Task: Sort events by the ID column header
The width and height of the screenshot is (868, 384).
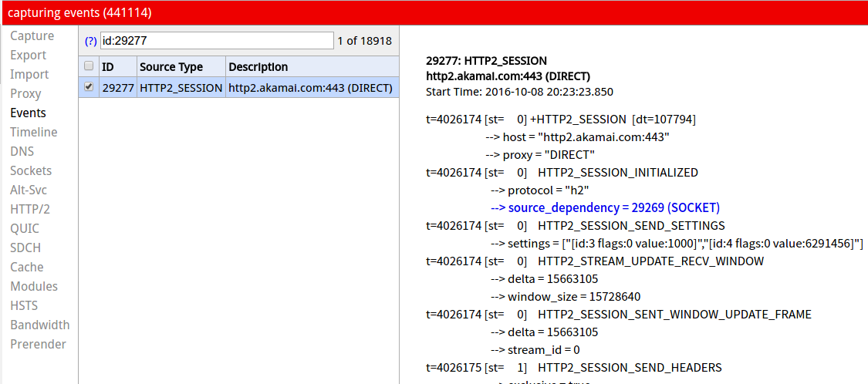Action: (x=108, y=67)
